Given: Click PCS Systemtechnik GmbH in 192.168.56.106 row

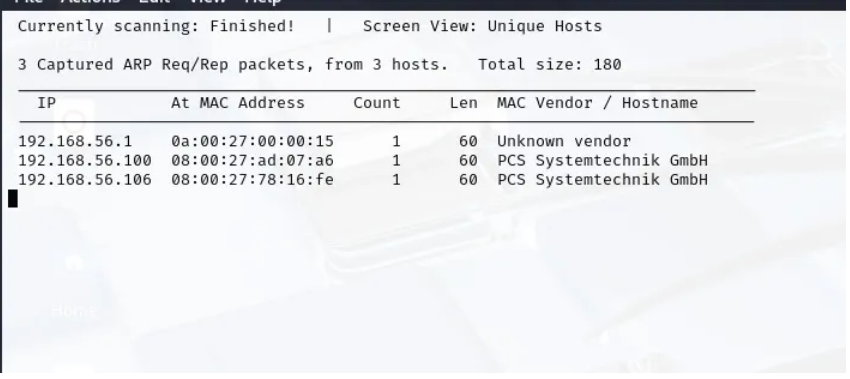Looking at the screenshot, I should point(602,179).
